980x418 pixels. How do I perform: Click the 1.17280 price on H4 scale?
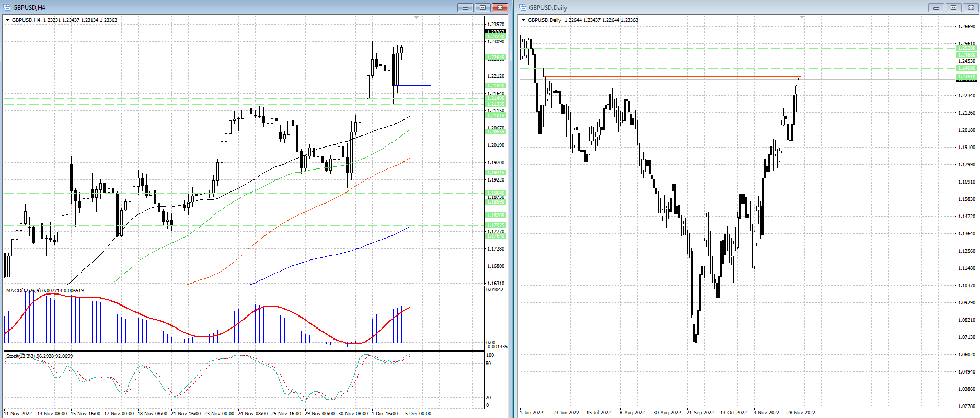click(x=495, y=249)
